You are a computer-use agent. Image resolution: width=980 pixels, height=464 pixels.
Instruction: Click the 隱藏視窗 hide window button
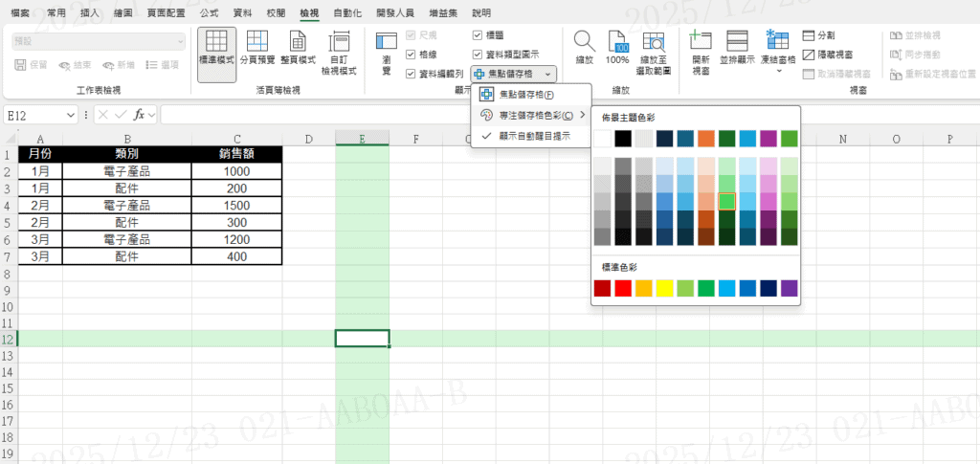[829, 55]
